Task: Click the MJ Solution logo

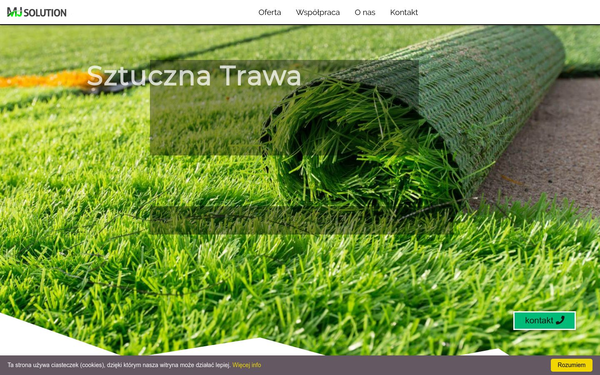Action: (37, 12)
